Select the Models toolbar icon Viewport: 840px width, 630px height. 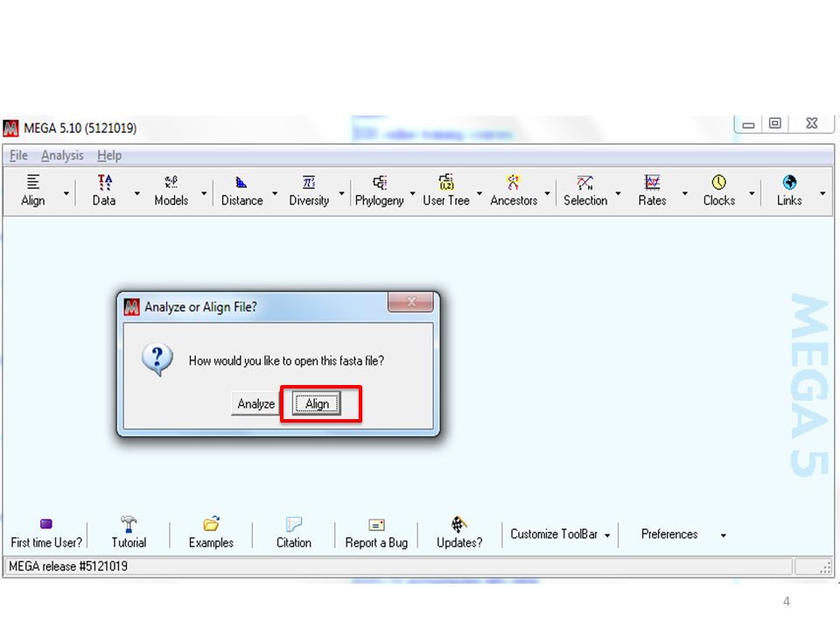(171, 182)
